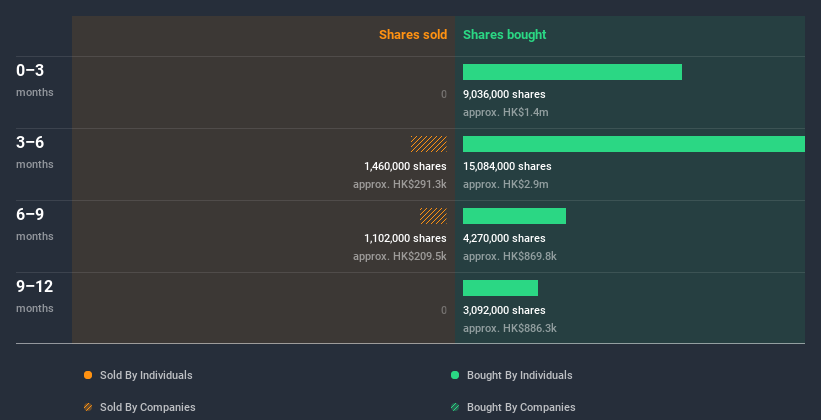Select the approx. HK$869.8k value

pos(510,256)
